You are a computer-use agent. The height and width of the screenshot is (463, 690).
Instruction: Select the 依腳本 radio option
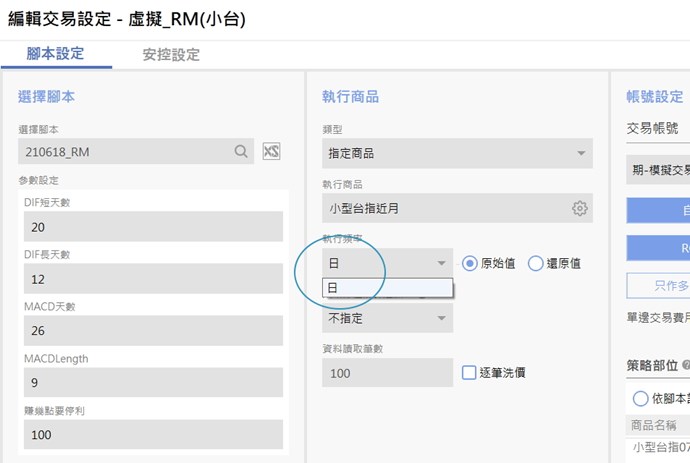coord(640,398)
